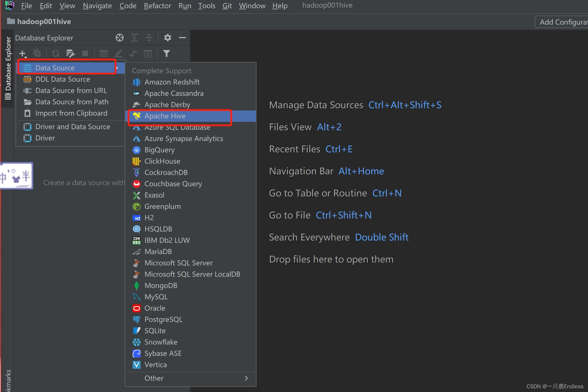
Task: Click the Expand All icon
Action: pyautogui.click(x=134, y=38)
